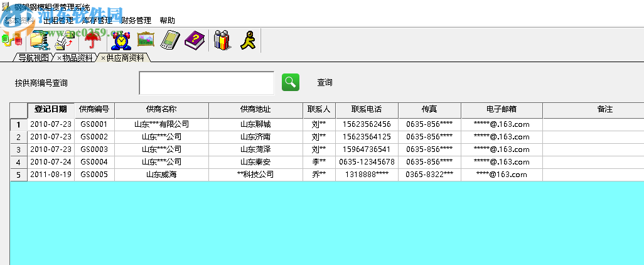Click supplier number cell GS0005
The height and width of the screenshot is (265, 644).
[x=94, y=175]
